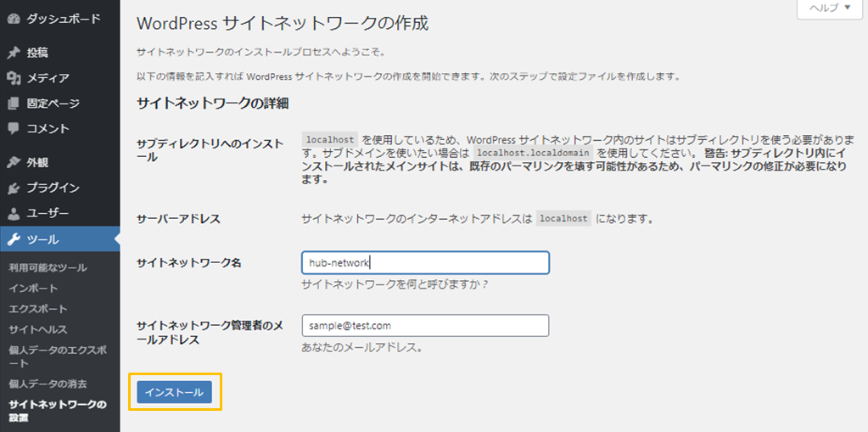This screenshot has height=432, width=868.
Task: Click the インストール button
Action: click(175, 392)
